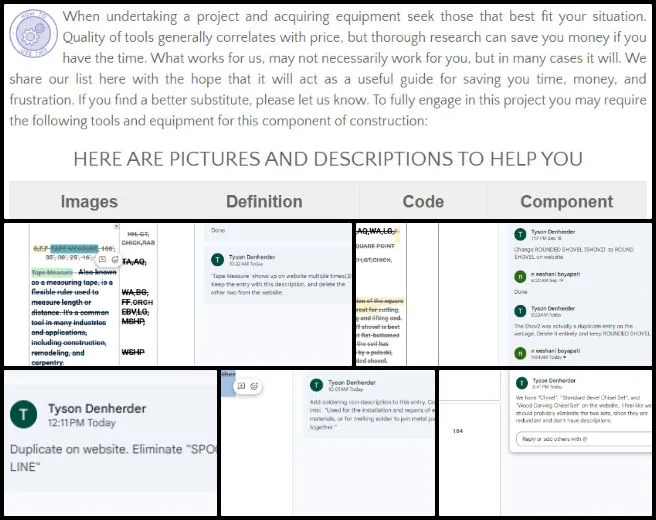656x520 pixels.
Task: Click the bottom green avatar in the shovel thread
Action: [520, 353]
